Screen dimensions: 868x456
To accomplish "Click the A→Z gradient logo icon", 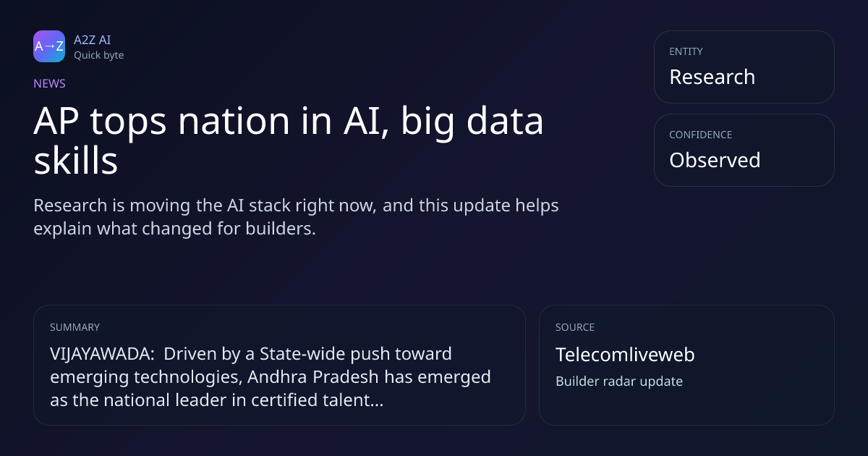I will click(49, 46).
